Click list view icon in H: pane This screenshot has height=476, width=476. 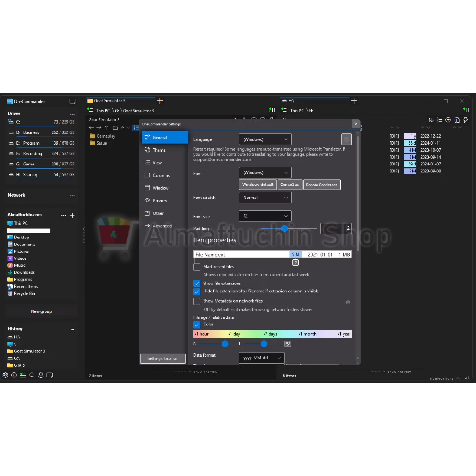[x=439, y=120]
